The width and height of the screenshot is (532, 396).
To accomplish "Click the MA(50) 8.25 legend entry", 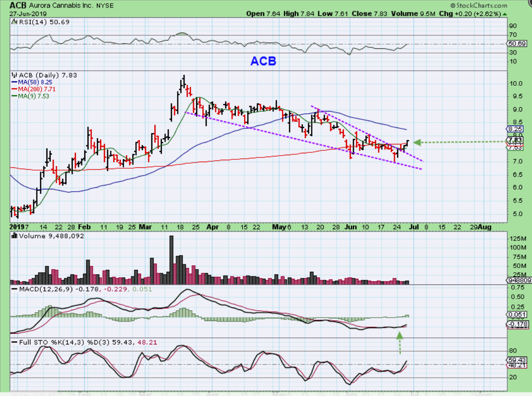I will tap(35, 82).
